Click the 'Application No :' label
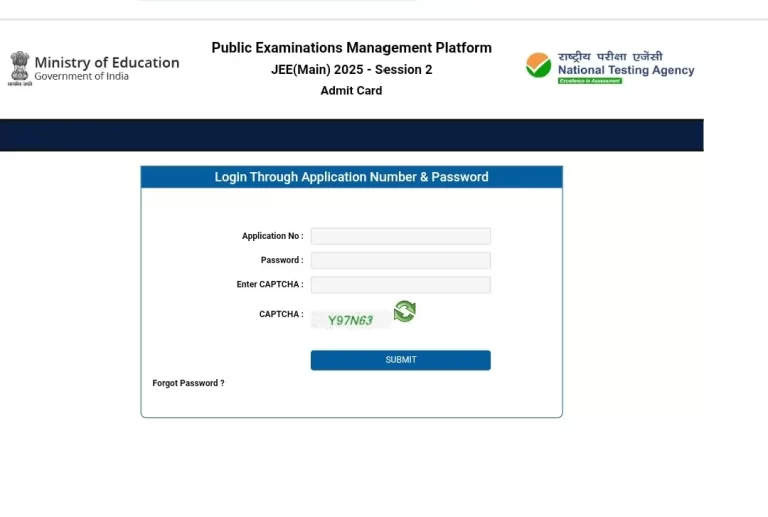The image size is (768, 517). 272,236
